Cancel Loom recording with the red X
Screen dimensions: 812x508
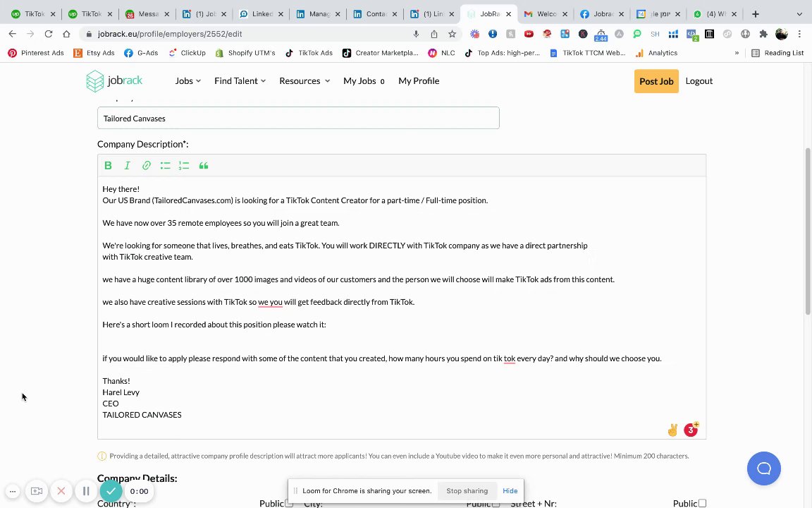pyautogui.click(x=61, y=491)
